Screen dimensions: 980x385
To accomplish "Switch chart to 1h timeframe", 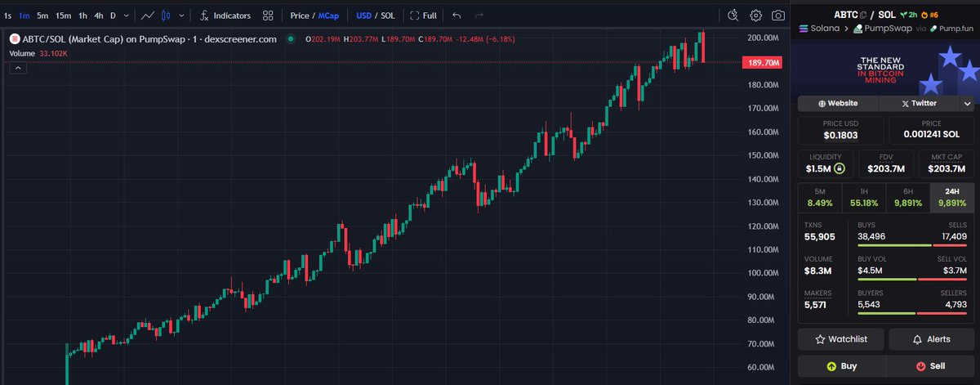I will tap(82, 16).
